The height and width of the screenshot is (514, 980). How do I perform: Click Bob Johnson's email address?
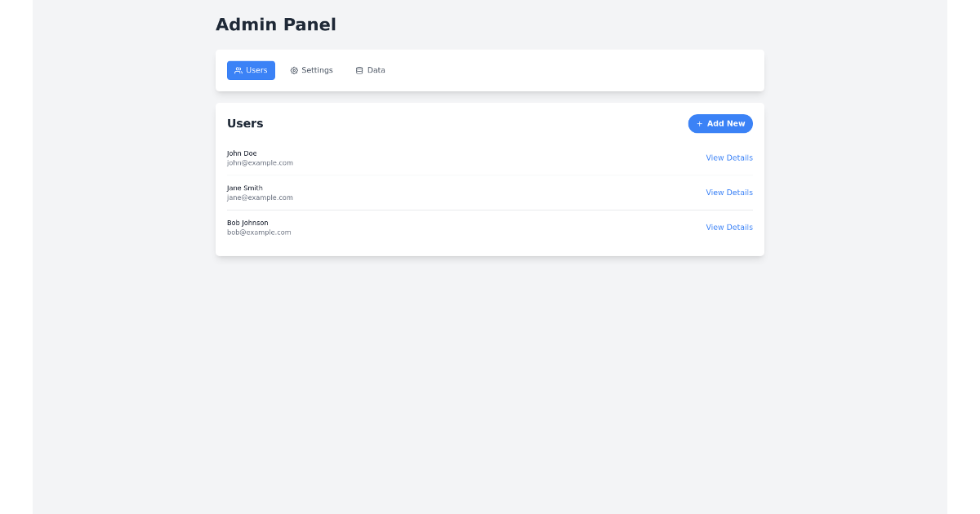click(259, 232)
